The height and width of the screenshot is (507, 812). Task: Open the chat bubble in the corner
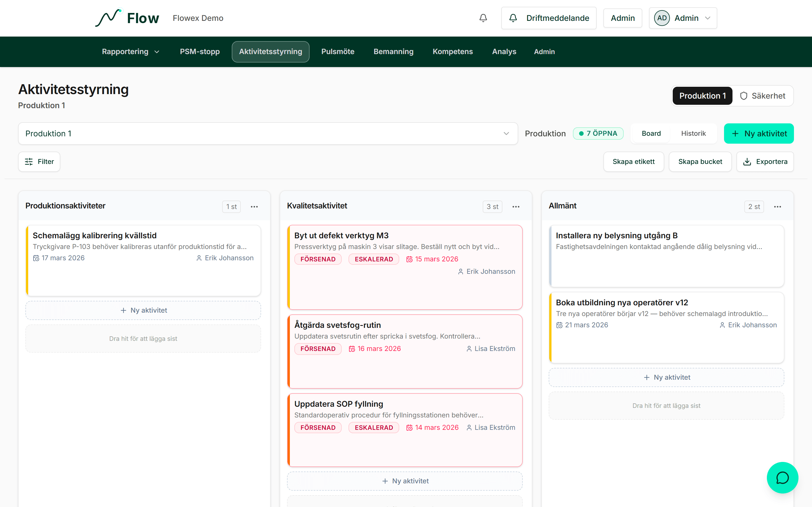(x=782, y=477)
